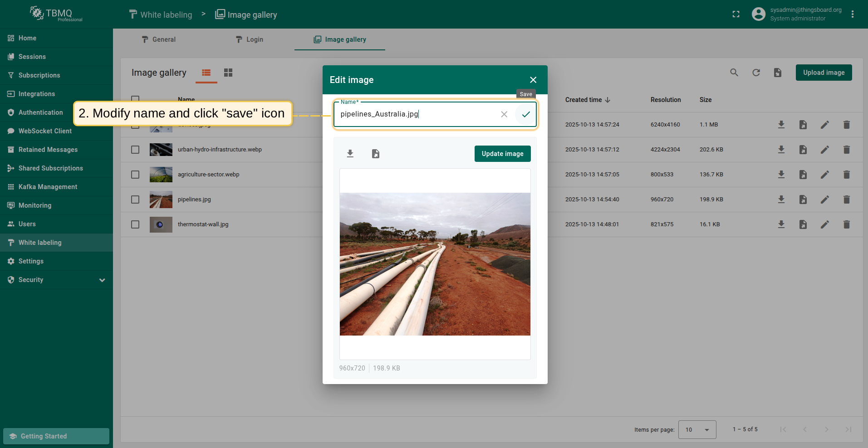Clear the image name with the X icon
The width and height of the screenshot is (868, 448).
point(504,114)
